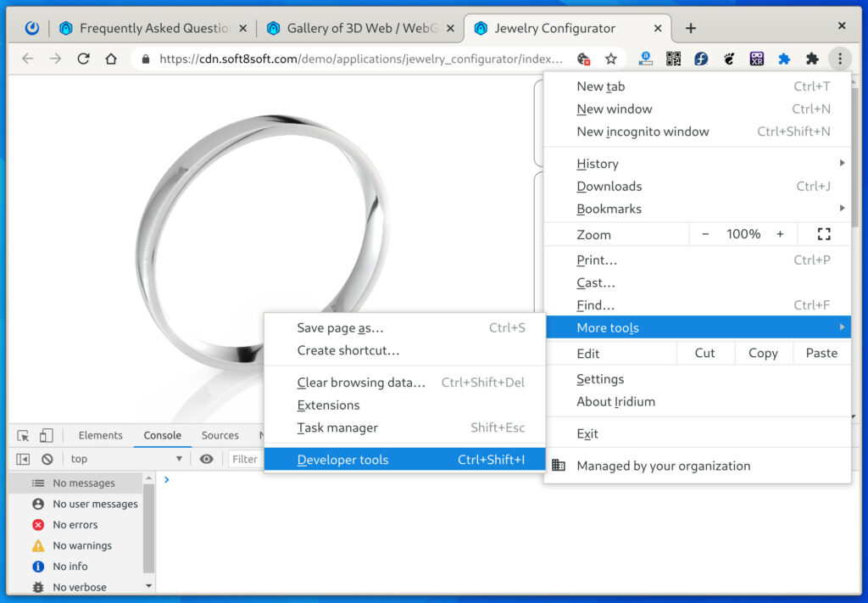This screenshot has height=603, width=868.
Task: Navigate back in browser history
Action: pyautogui.click(x=28, y=59)
